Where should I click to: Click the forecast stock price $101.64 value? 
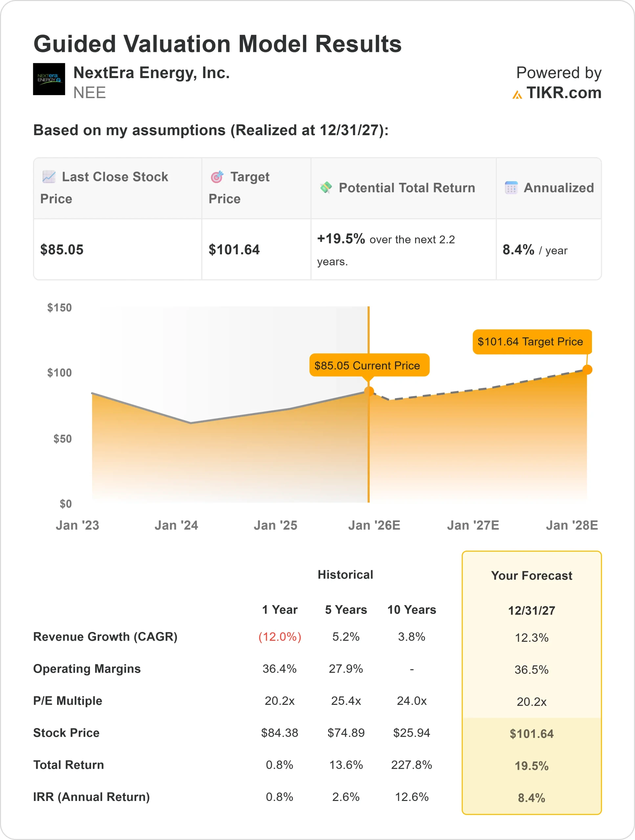(x=531, y=734)
